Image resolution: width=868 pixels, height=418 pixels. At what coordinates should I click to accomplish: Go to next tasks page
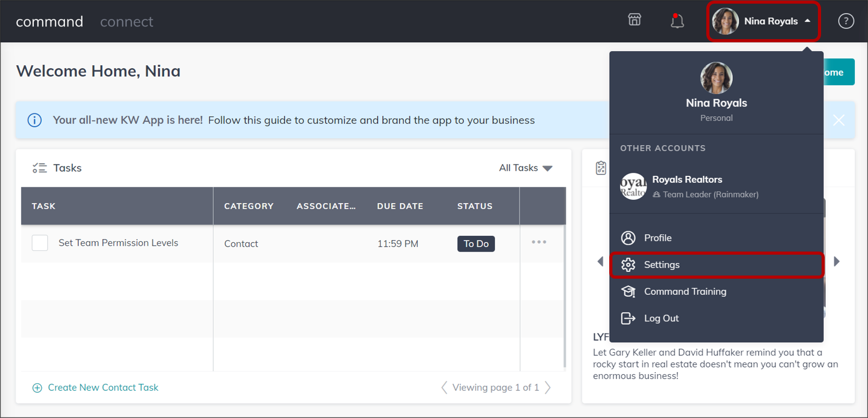click(x=548, y=387)
